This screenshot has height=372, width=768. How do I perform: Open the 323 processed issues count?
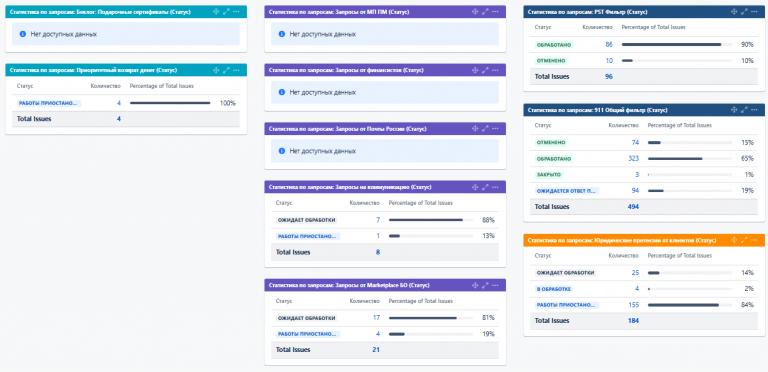634,159
